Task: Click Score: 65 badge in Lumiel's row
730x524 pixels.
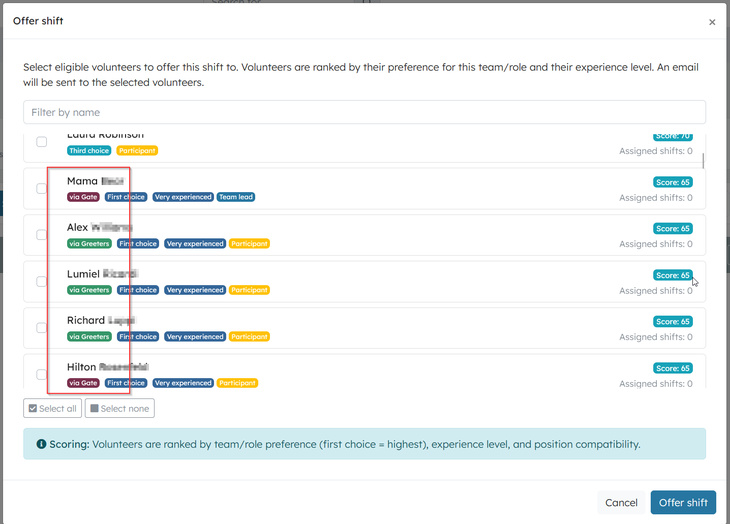Action: [672, 275]
